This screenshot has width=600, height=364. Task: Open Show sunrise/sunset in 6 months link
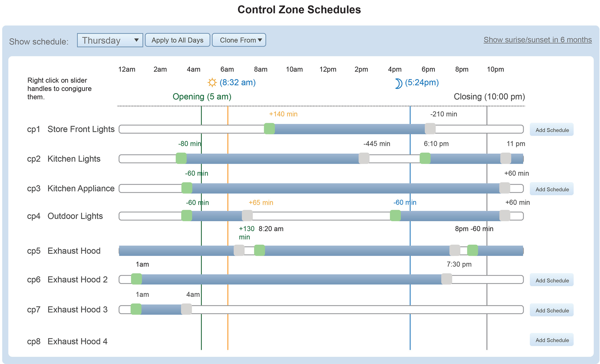coord(537,40)
